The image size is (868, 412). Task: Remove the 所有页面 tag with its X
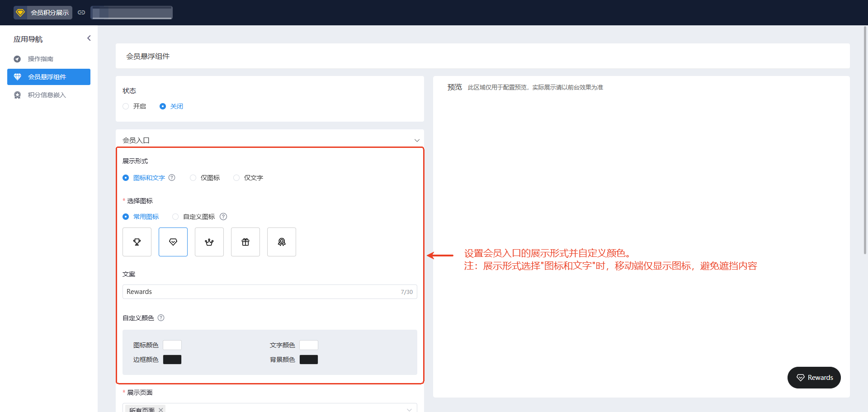160,410
